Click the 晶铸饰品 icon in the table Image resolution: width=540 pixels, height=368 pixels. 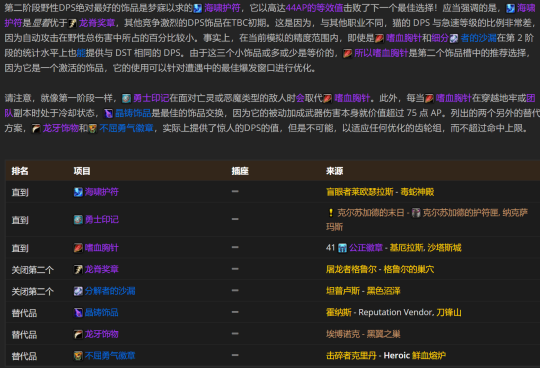pos(78,313)
